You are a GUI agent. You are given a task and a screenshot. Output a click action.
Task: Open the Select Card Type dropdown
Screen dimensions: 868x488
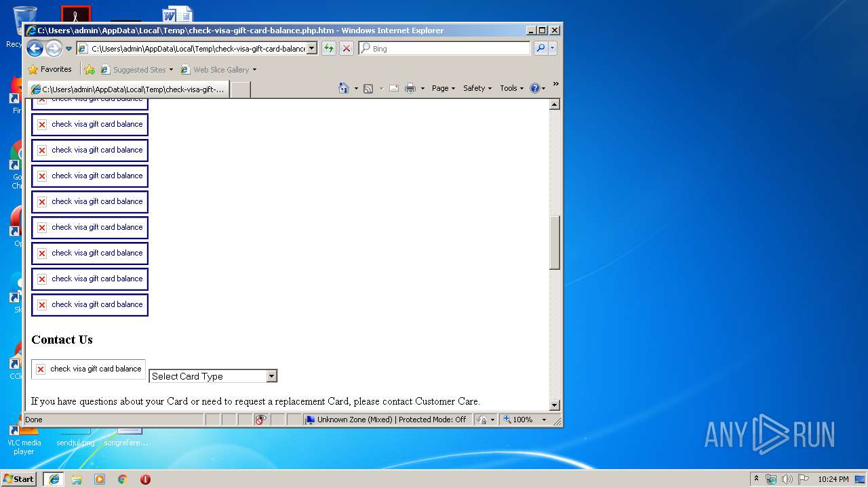pos(213,376)
